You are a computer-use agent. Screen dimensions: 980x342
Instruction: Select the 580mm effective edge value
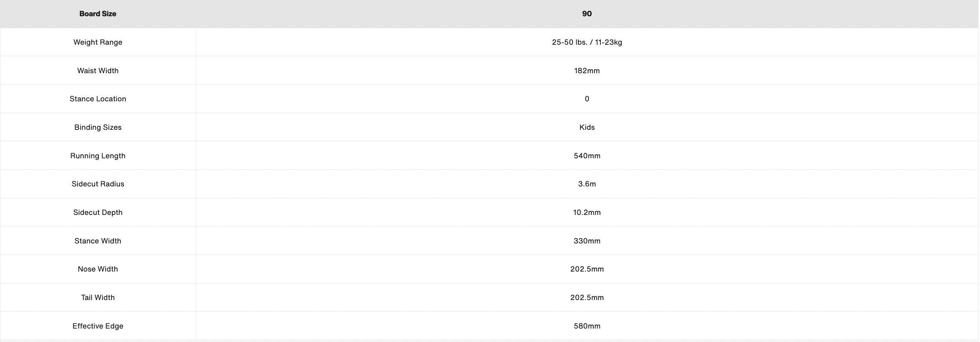(587, 326)
